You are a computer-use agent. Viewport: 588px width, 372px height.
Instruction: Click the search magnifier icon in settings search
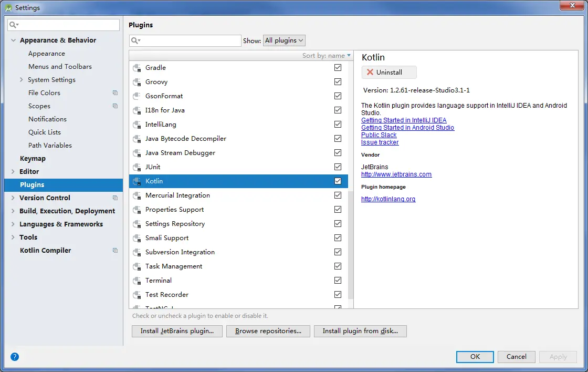click(x=14, y=25)
